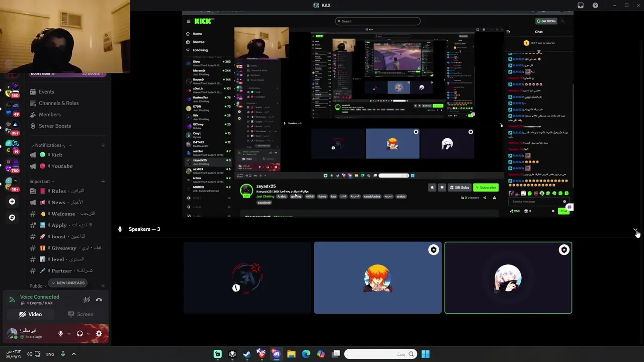Open the Windows Start button
Viewport: 644px width, 362px height.
pos(425,354)
